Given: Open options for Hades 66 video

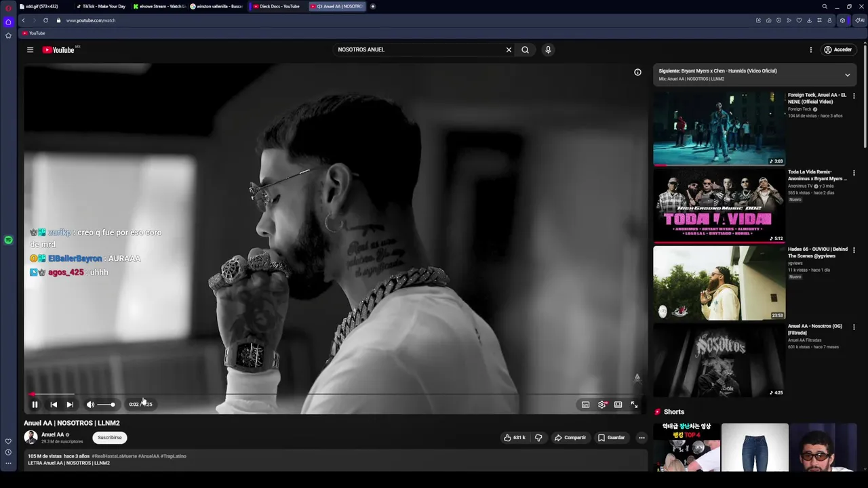Looking at the screenshot, I should coord(854,251).
